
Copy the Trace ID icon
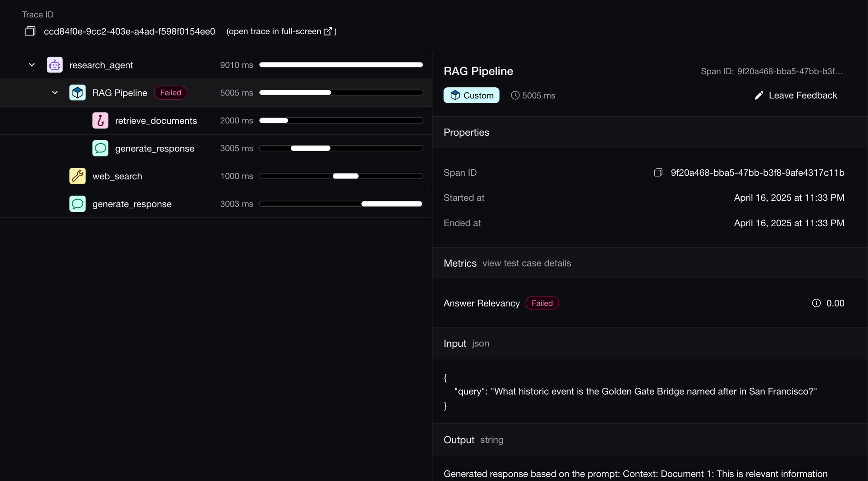[x=30, y=31]
